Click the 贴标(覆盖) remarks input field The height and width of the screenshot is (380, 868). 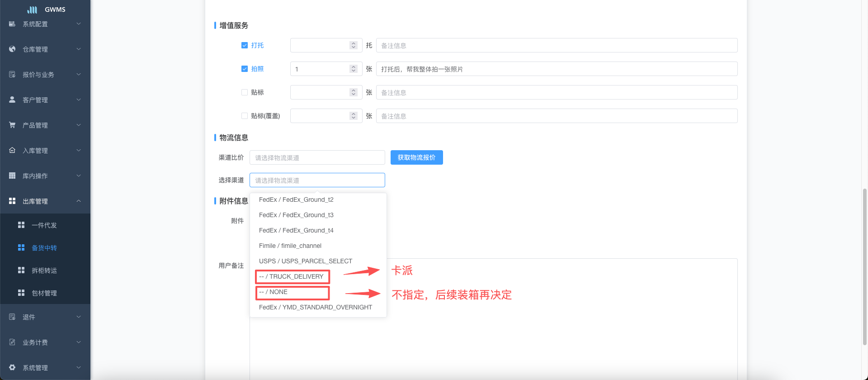(x=557, y=116)
